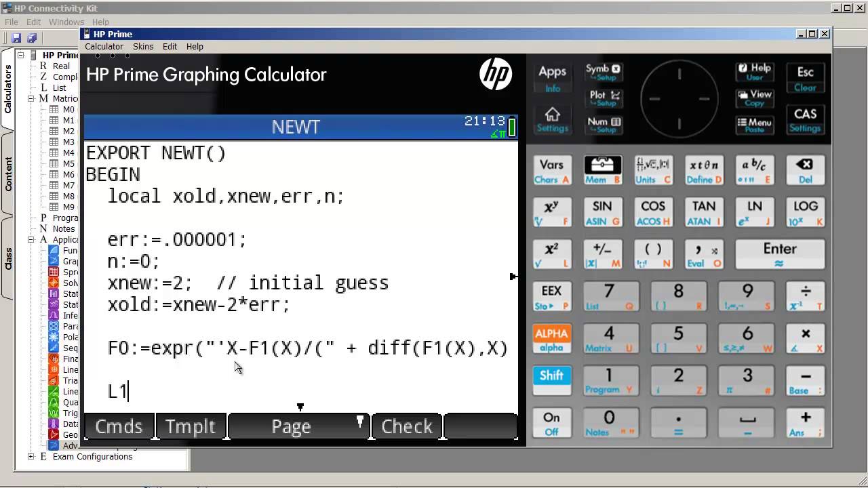Click the x squared key
The height and width of the screenshot is (488, 868).
[551, 255]
